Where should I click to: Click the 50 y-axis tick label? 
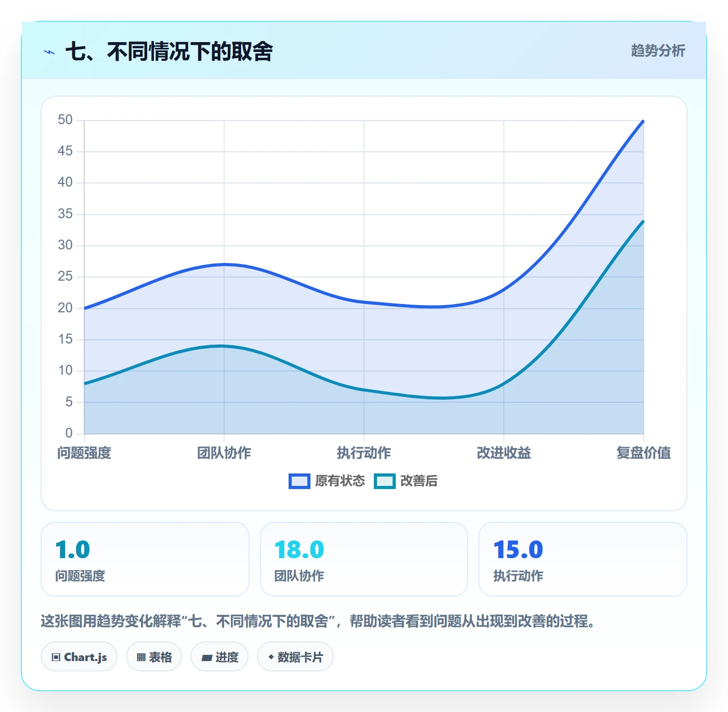pyautogui.click(x=66, y=120)
